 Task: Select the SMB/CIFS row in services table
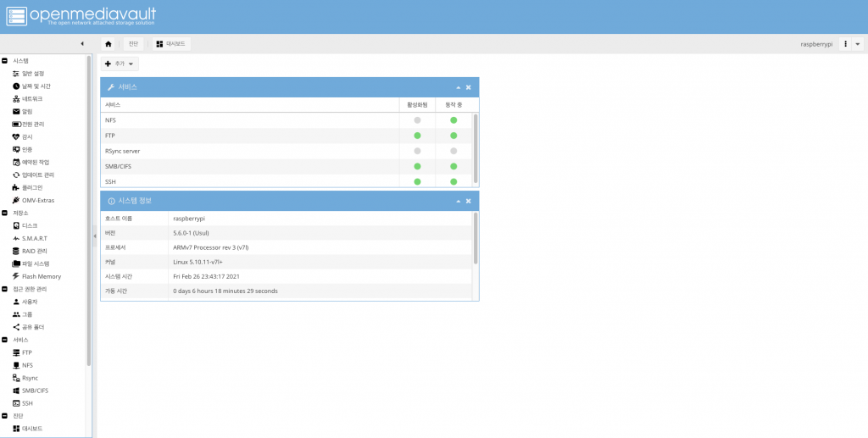(287, 166)
